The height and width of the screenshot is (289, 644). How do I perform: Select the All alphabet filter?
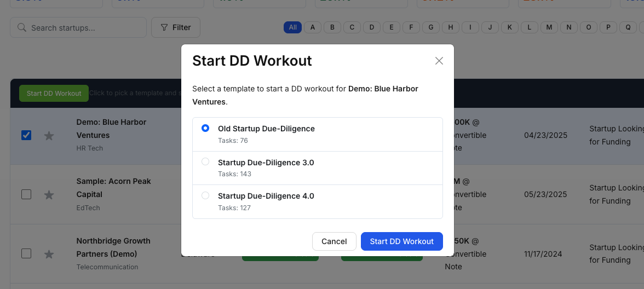(x=292, y=27)
